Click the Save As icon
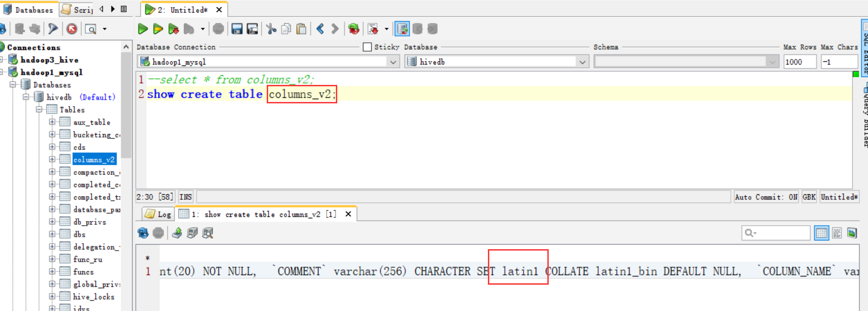868x311 pixels. coord(252,29)
